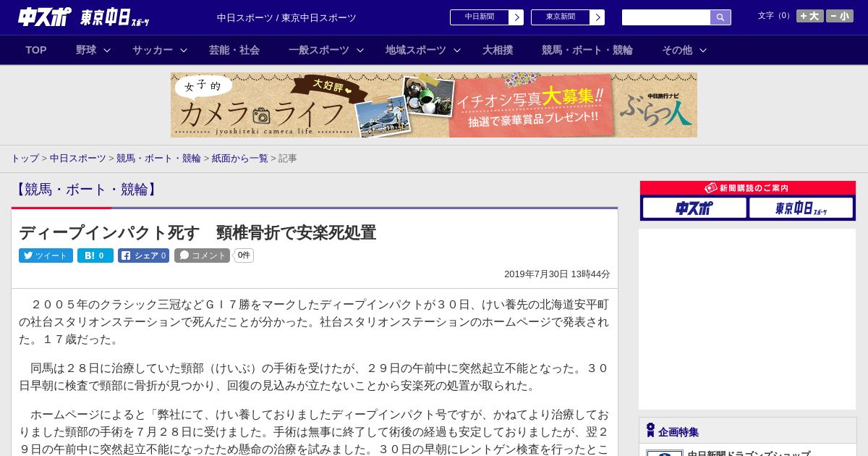Expand the サッカー dropdown chevron

click(x=184, y=51)
